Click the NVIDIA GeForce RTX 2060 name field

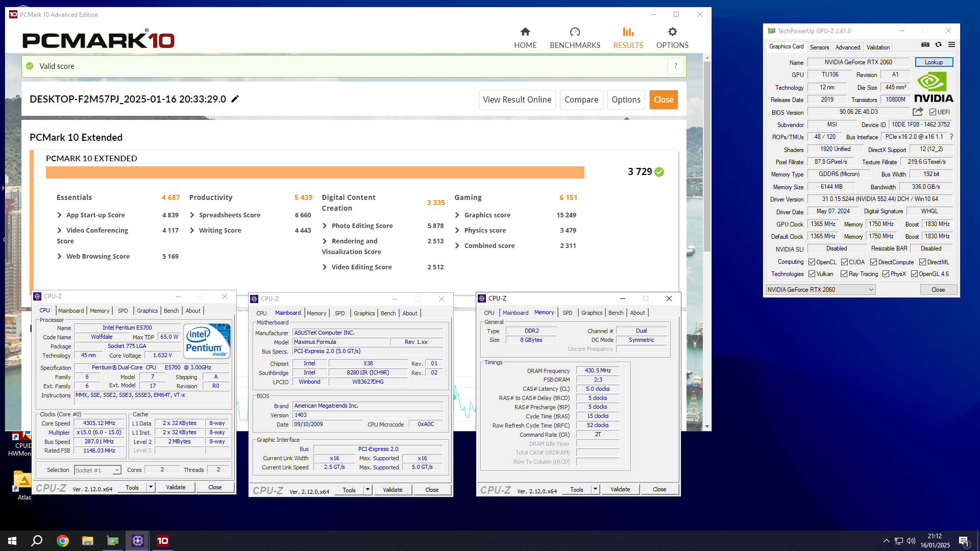(858, 62)
